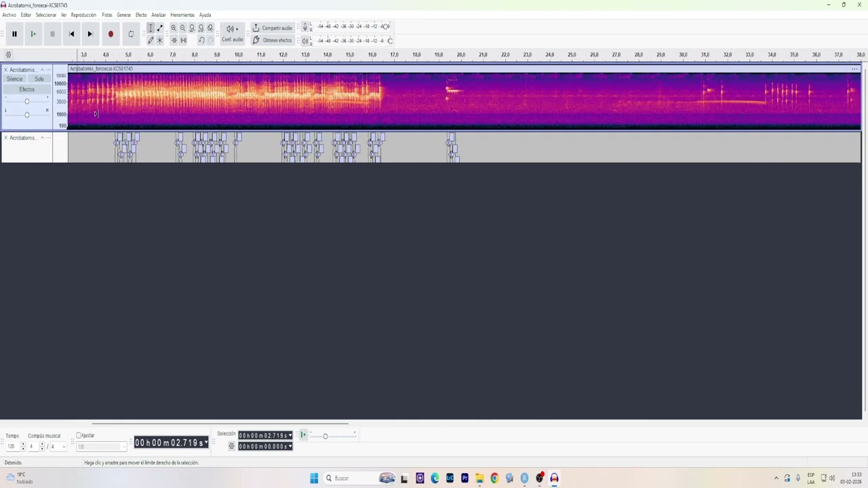Start recording with the red Record button
The height and width of the screenshot is (488, 868).
[111, 34]
